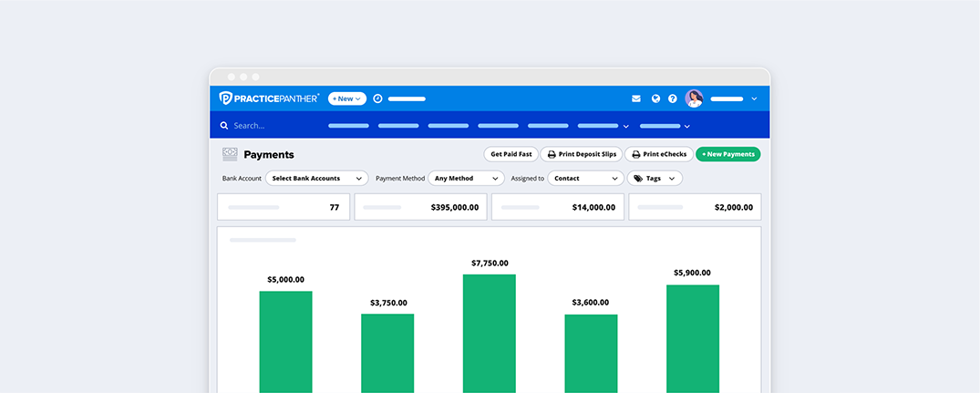This screenshot has width=980, height=393.
Task: Expand the user account menu chevron
Action: click(754, 98)
